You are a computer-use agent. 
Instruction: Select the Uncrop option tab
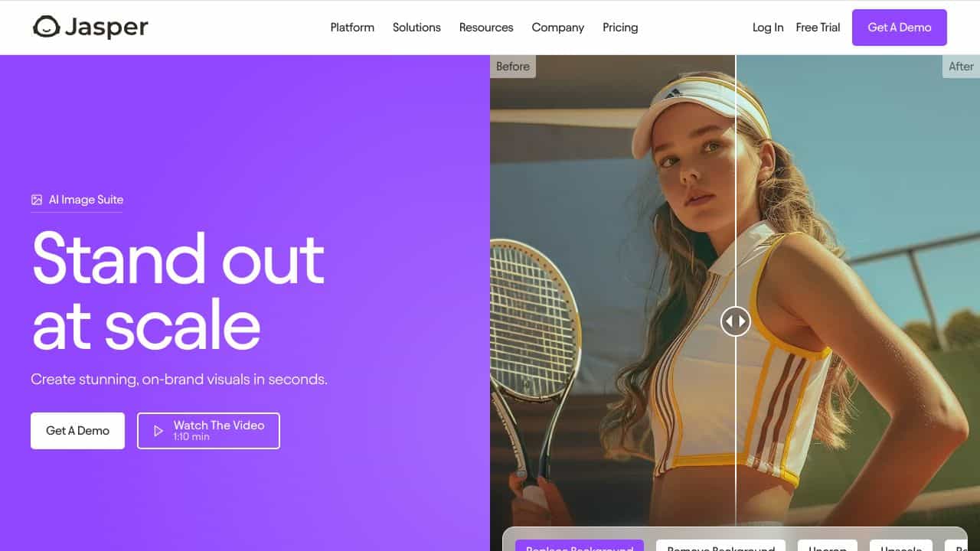point(827,546)
